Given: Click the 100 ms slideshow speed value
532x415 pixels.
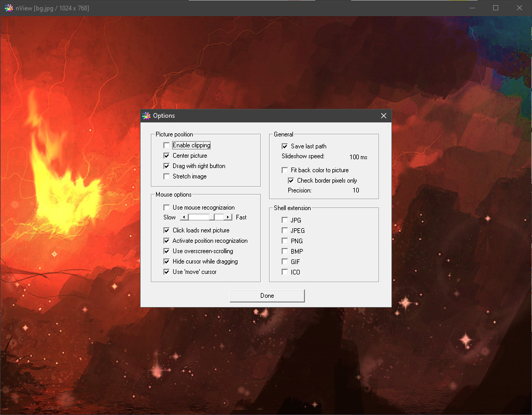Looking at the screenshot, I should [x=358, y=157].
